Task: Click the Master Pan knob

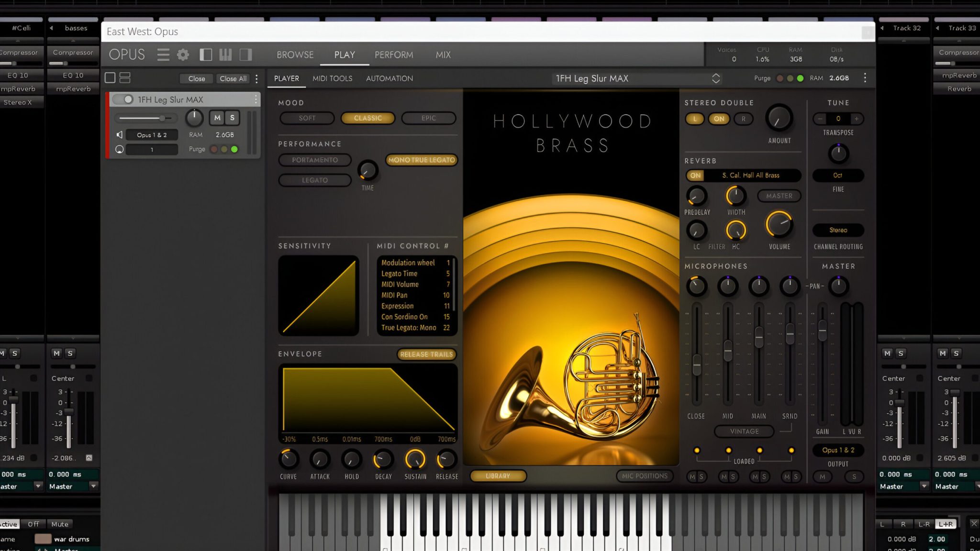Action: click(x=838, y=286)
